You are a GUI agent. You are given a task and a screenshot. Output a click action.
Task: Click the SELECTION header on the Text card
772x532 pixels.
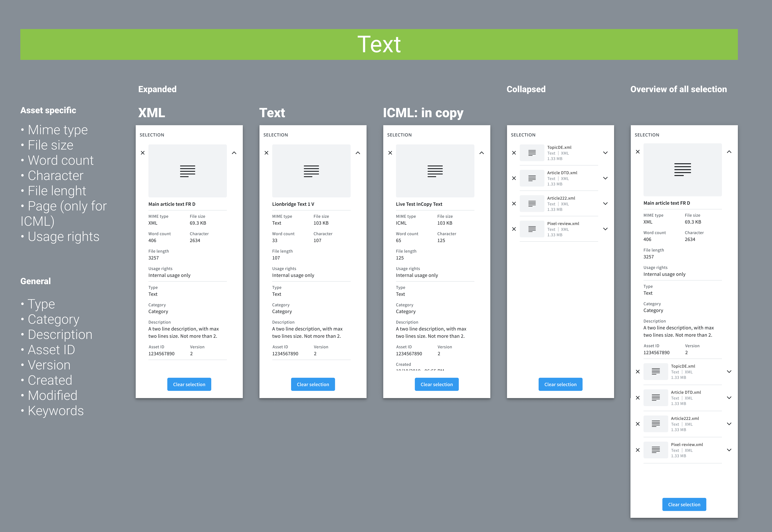(276, 135)
